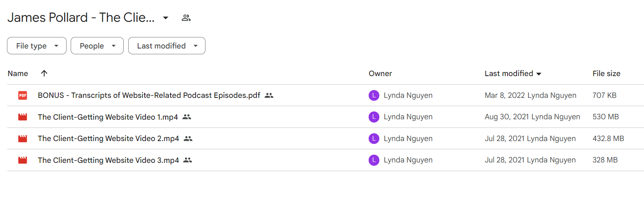Open The Client-Getting Website Video 2.mp4

(108, 139)
